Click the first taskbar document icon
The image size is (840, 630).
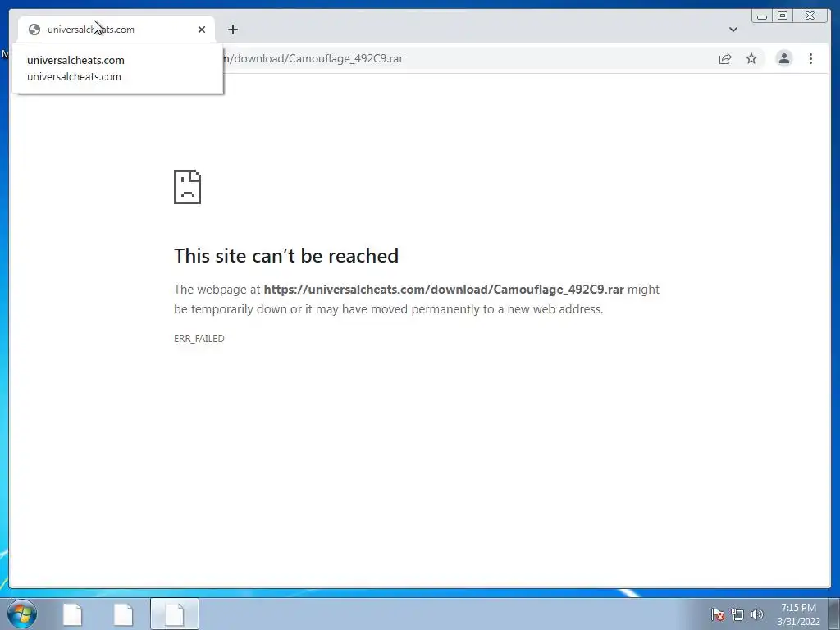pos(72,614)
